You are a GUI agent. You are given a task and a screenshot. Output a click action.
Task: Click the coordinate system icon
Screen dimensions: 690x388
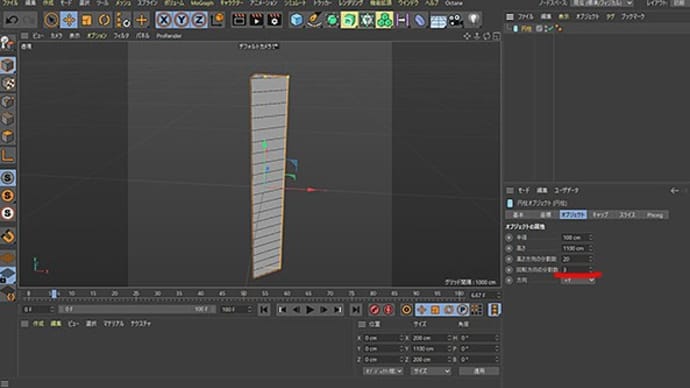click(217, 20)
